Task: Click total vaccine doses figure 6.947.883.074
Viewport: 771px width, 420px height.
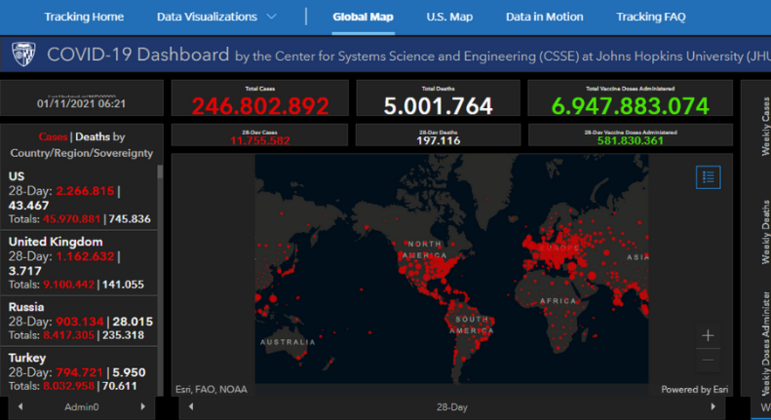Action: pyautogui.click(x=630, y=106)
